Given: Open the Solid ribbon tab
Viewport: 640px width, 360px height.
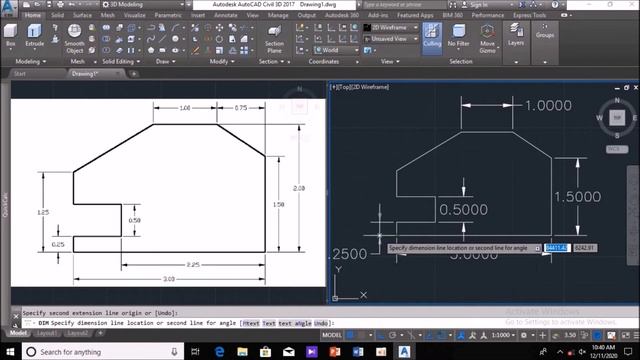Looking at the screenshot, I should point(58,15).
